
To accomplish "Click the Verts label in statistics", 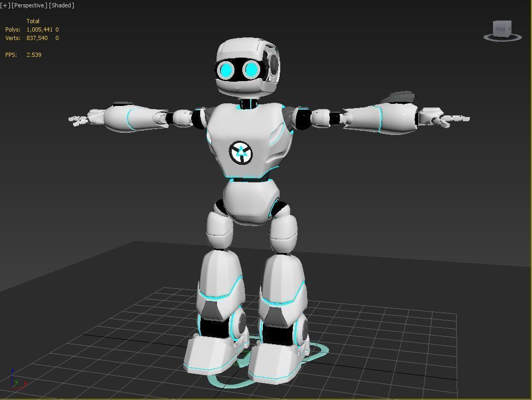I will (13, 38).
